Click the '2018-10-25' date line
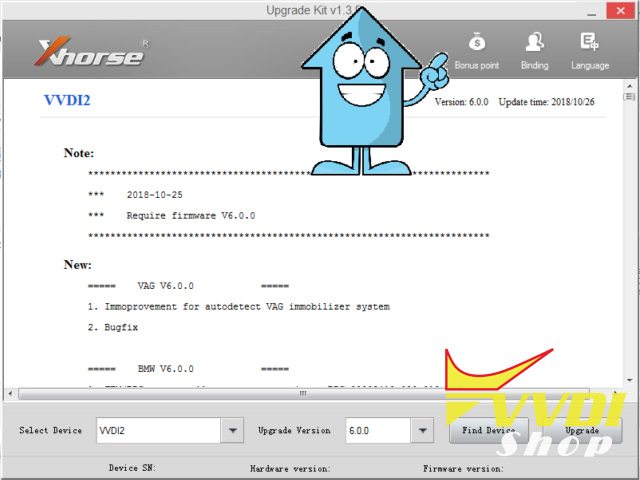This screenshot has height=480, width=640. [154, 195]
